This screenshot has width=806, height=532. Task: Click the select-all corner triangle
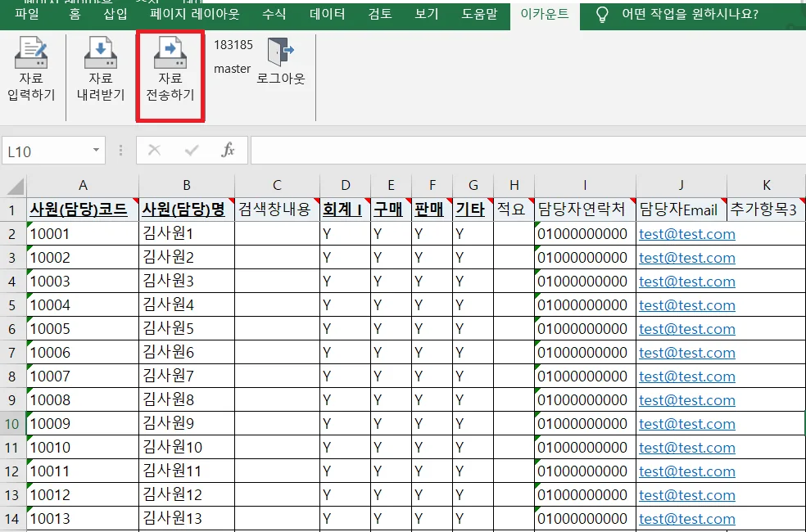[x=16, y=186]
